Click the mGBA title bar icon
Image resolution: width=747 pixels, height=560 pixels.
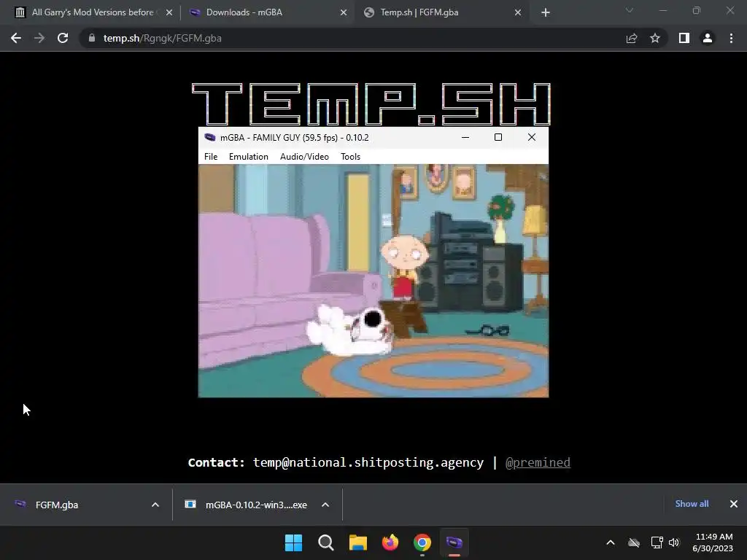click(x=209, y=138)
